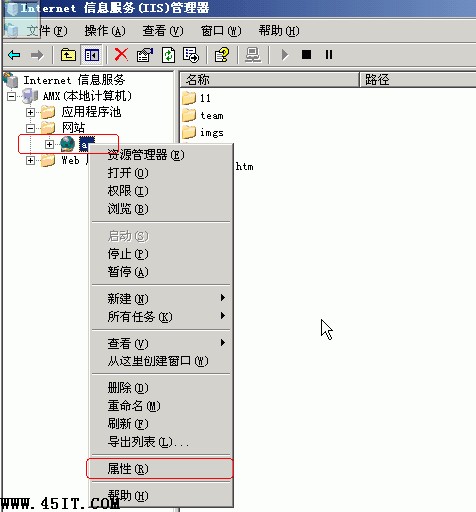Select the 'team' folder name
The image size is (476, 512).
(x=212, y=116)
